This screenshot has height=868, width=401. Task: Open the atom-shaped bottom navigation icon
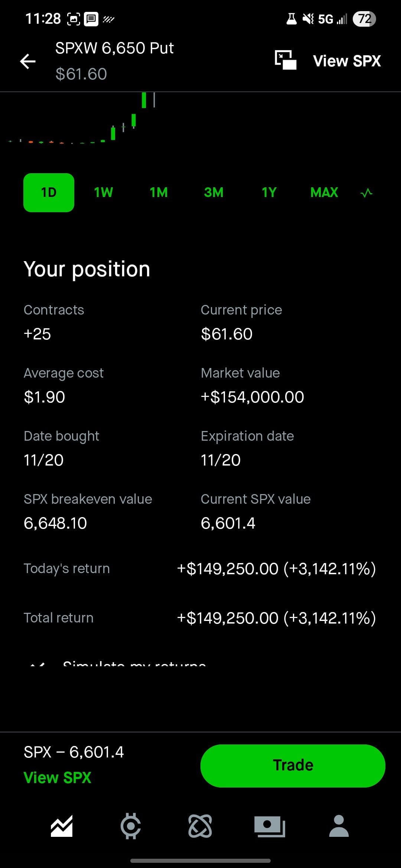pyautogui.click(x=200, y=826)
